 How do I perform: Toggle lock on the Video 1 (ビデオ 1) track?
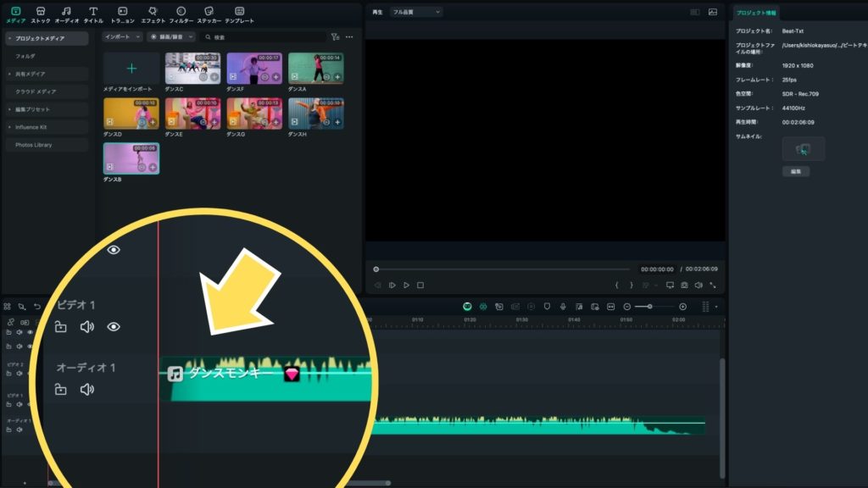[60, 327]
